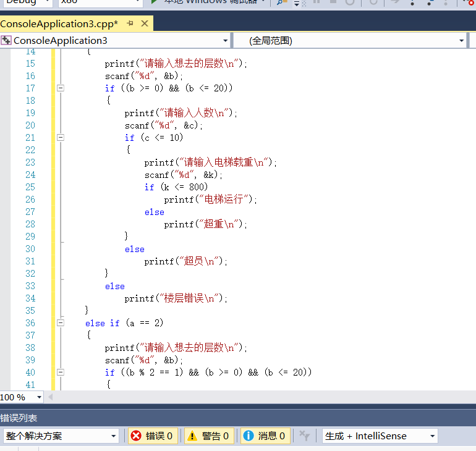Close the ConsoleApplication3.cpp tab
Image resolution: width=476 pixels, height=451 pixels.
pyautogui.click(x=145, y=23)
